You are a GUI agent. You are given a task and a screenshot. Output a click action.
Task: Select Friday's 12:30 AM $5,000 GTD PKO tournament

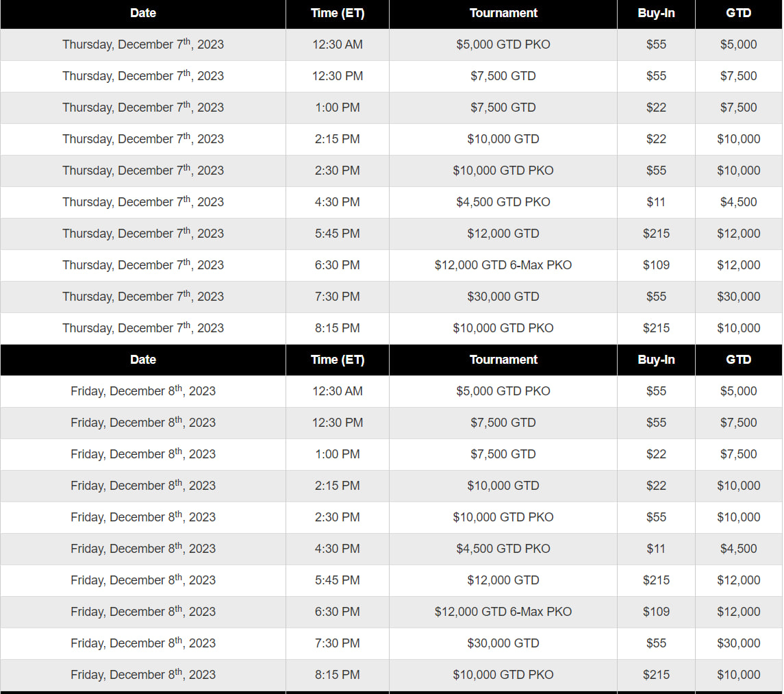[503, 391]
